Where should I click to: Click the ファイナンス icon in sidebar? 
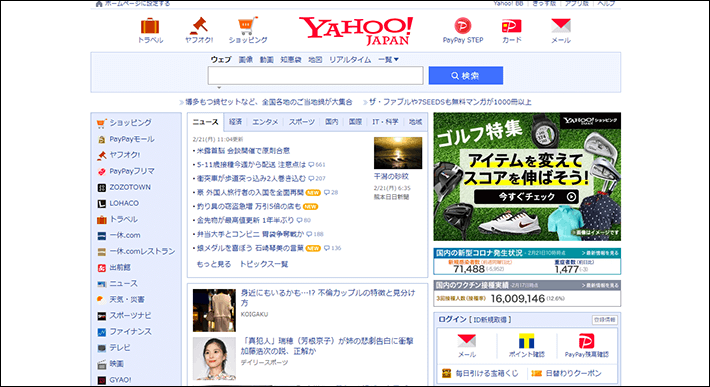(x=101, y=332)
